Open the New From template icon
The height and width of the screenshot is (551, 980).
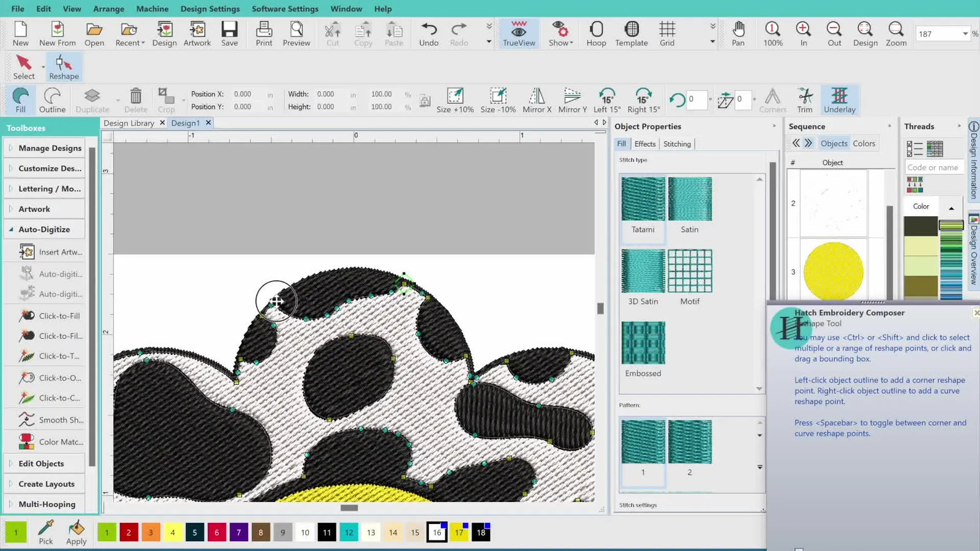click(58, 34)
